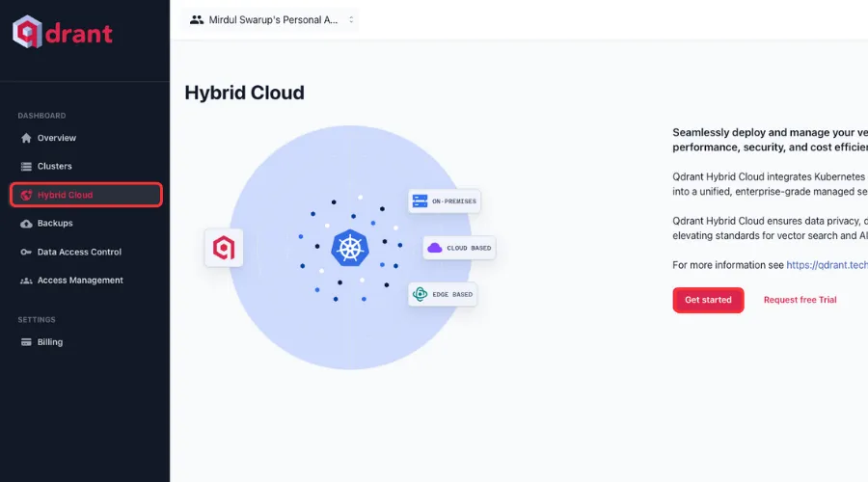Viewport: 868px width, 482px height.
Task: Select Mirdul Swarup's Personal account name
Action: click(x=273, y=20)
